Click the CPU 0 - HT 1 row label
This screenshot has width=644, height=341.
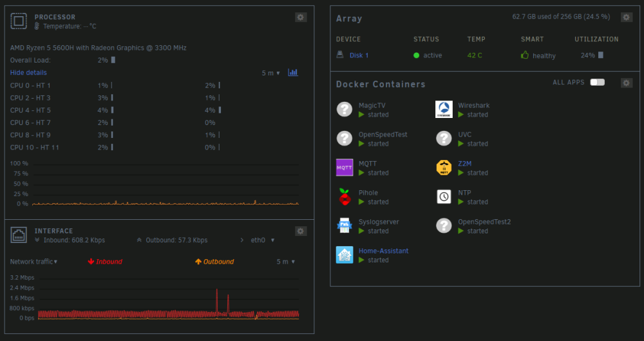30,86
